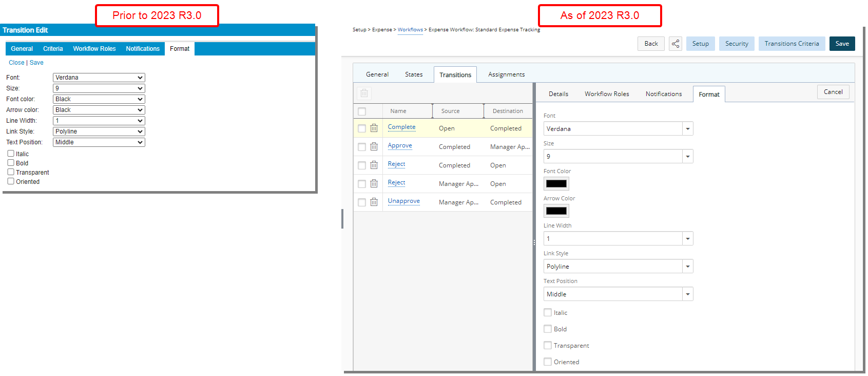Screen dimensions: 868x376
Task: Toggle Oriented in the new Format panel
Action: point(548,362)
